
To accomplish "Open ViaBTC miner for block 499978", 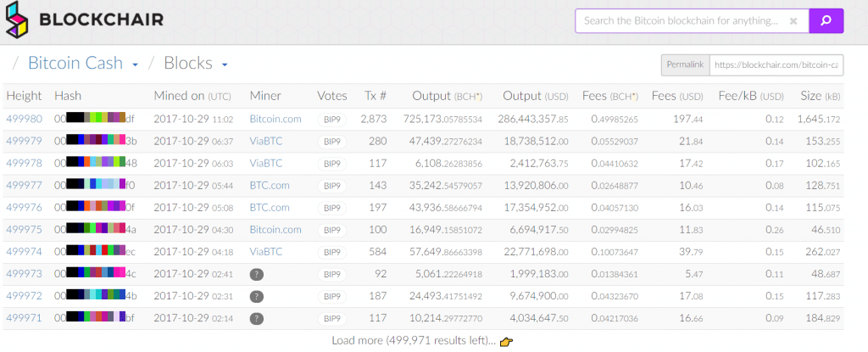I will tap(266, 163).
